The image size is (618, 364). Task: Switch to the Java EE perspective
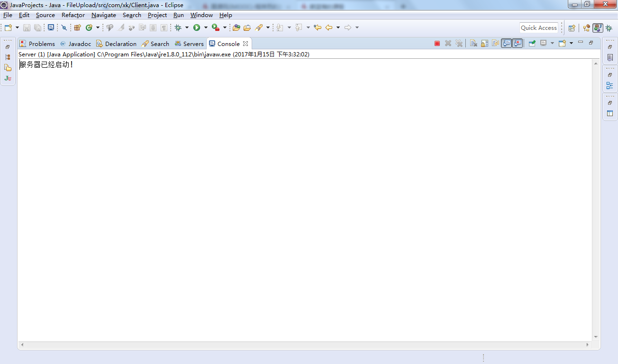587,28
